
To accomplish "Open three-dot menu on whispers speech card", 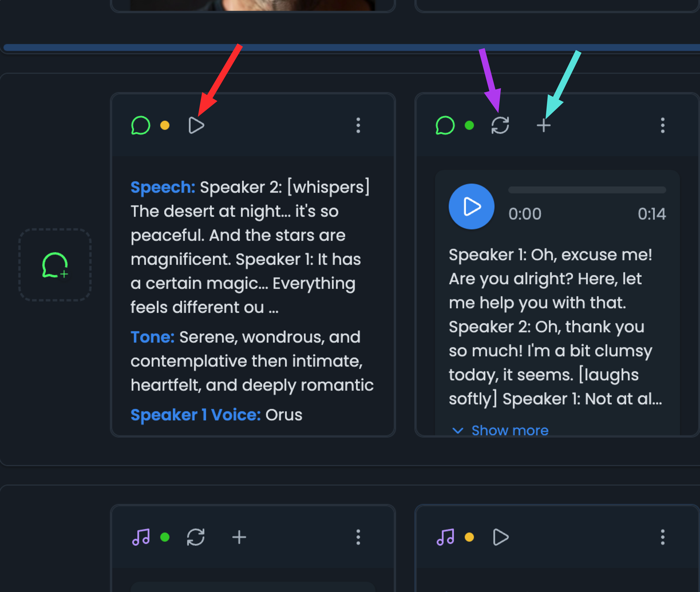I will pyautogui.click(x=358, y=126).
